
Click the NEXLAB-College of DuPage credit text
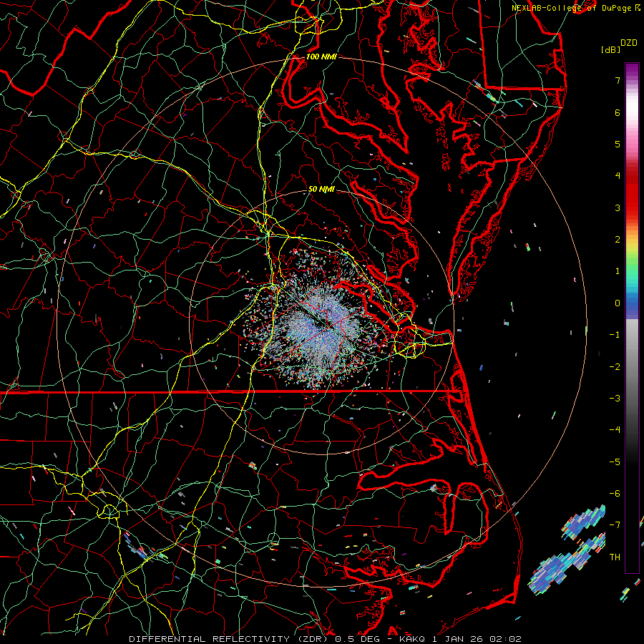(572, 8)
